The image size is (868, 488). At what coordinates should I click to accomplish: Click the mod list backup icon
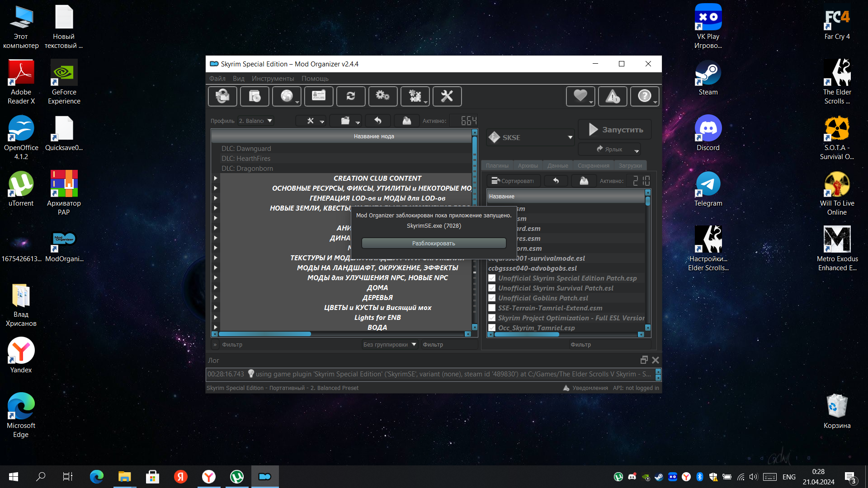[407, 121]
